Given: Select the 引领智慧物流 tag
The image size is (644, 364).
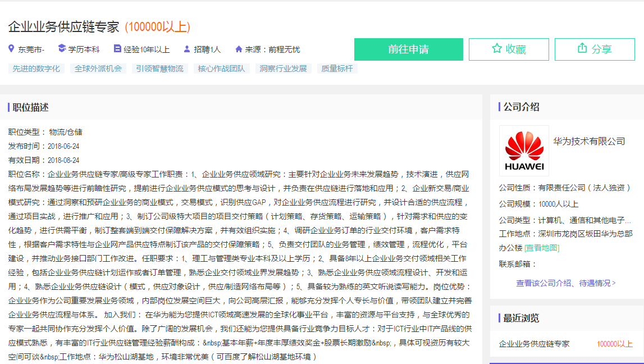Looking at the screenshot, I should point(160,69).
